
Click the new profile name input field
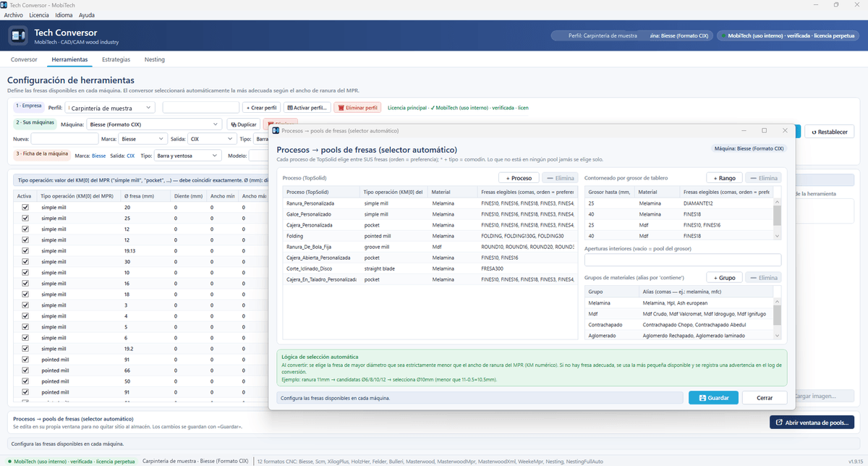[x=200, y=108]
